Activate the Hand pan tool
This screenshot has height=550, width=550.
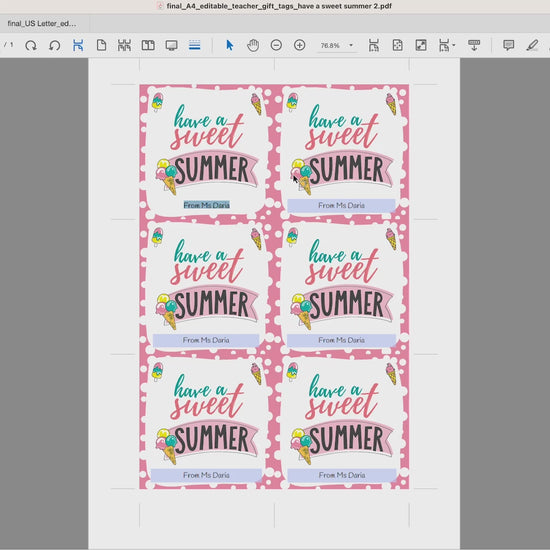pos(253,45)
